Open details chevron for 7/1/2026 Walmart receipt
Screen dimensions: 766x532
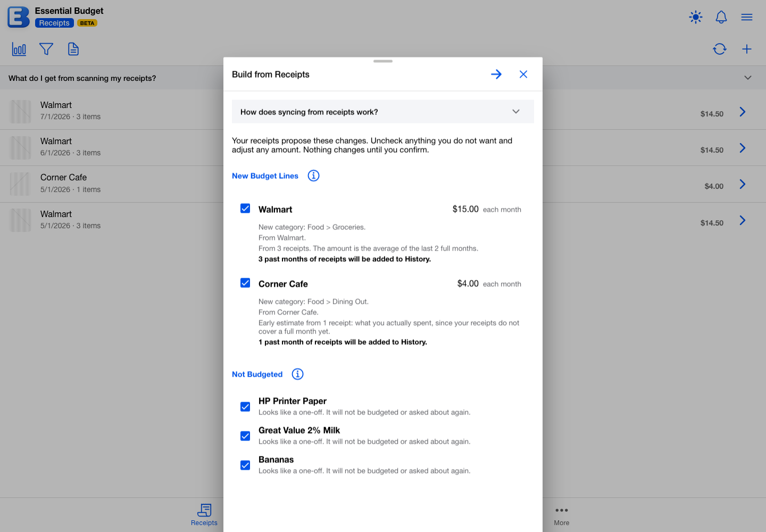click(743, 112)
